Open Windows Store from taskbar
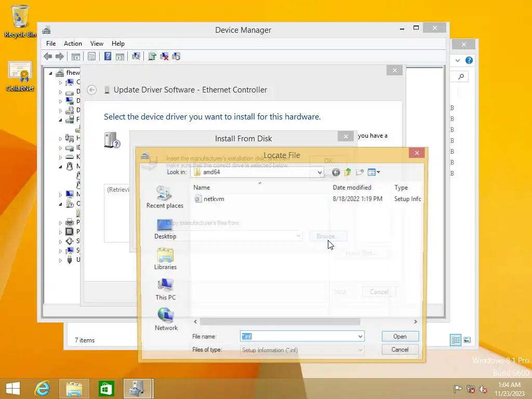Viewport: 532px width, 399px height. [106, 389]
